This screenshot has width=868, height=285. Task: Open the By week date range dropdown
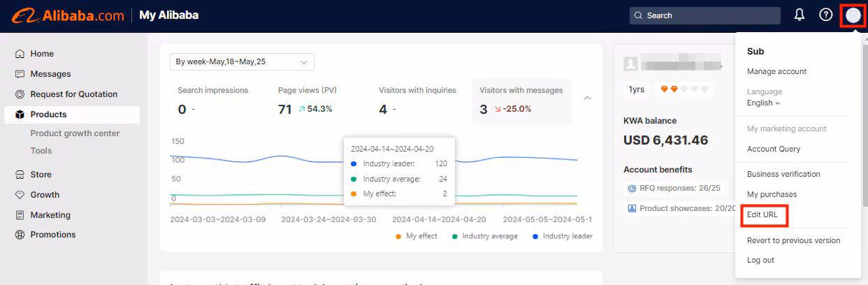click(x=242, y=62)
